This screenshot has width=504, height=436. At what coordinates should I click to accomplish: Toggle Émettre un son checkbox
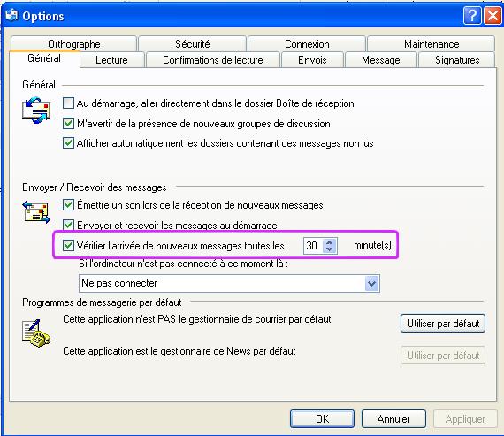coord(68,205)
